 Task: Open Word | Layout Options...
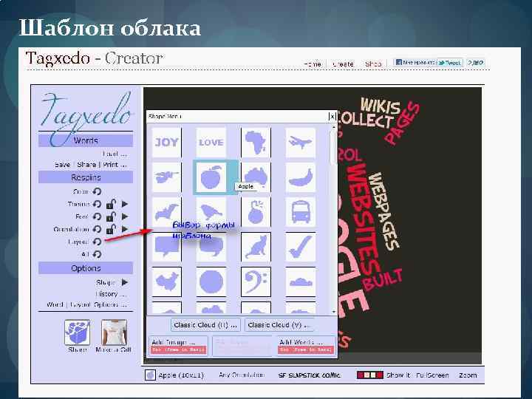pos(86,304)
